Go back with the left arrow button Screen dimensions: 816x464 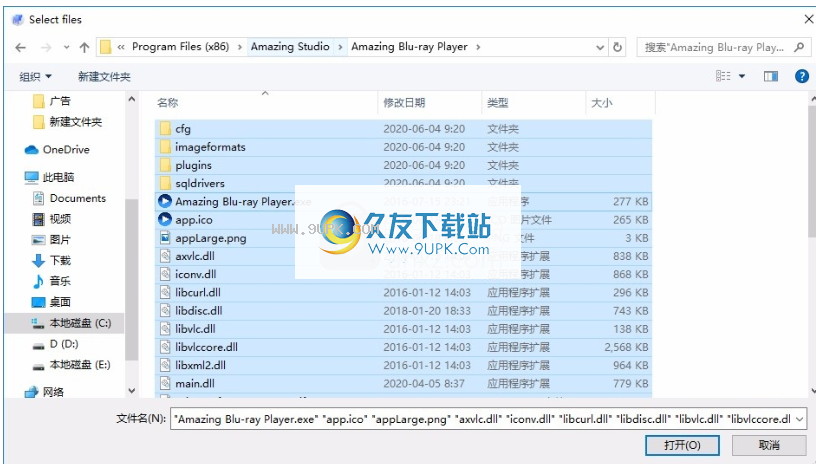pos(20,47)
